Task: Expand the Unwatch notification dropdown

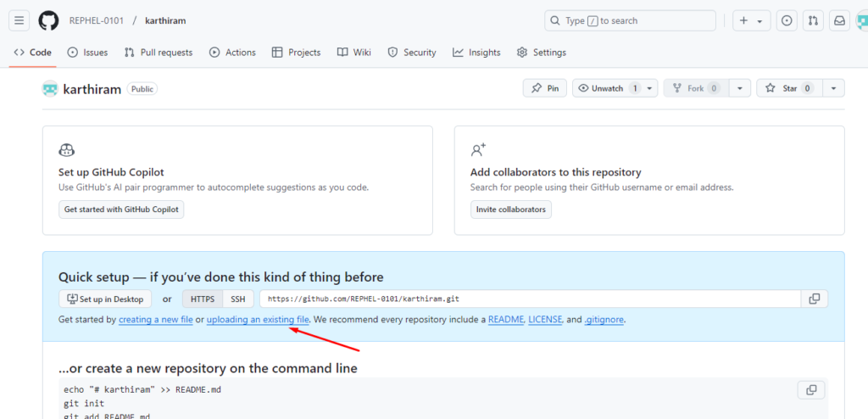Action: point(650,88)
